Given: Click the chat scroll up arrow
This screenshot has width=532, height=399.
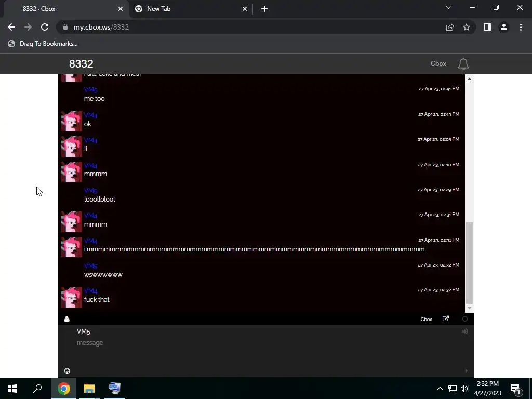Looking at the screenshot, I should click(469, 79).
